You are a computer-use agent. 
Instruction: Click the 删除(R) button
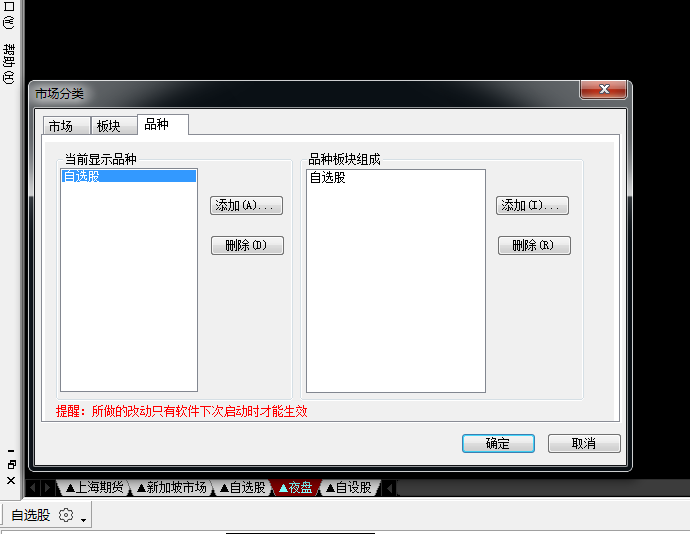coord(534,245)
